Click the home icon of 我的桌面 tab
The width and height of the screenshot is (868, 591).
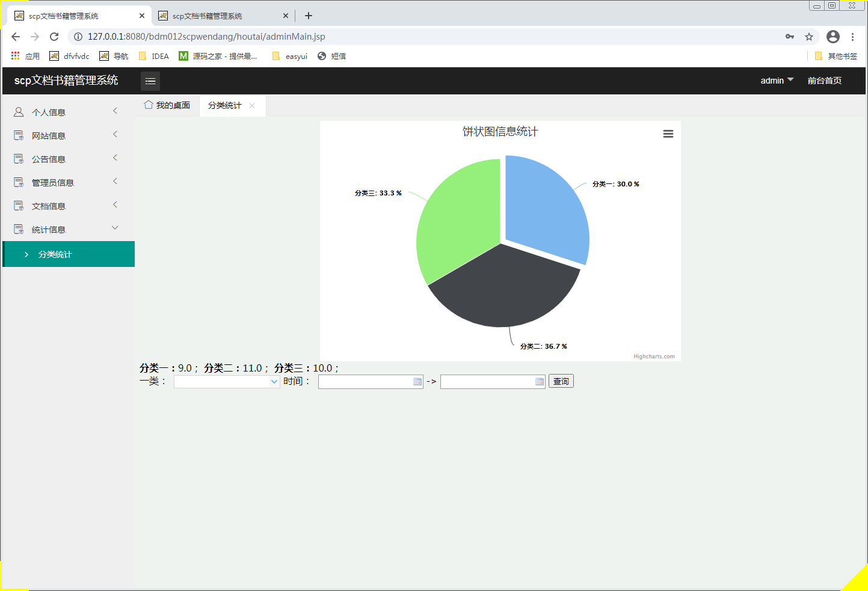point(148,105)
